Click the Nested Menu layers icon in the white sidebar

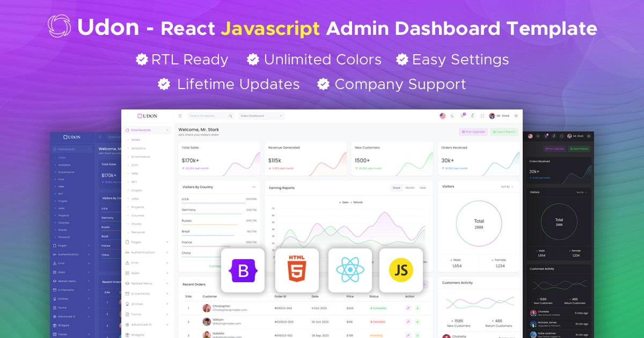pyautogui.click(x=127, y=283)
